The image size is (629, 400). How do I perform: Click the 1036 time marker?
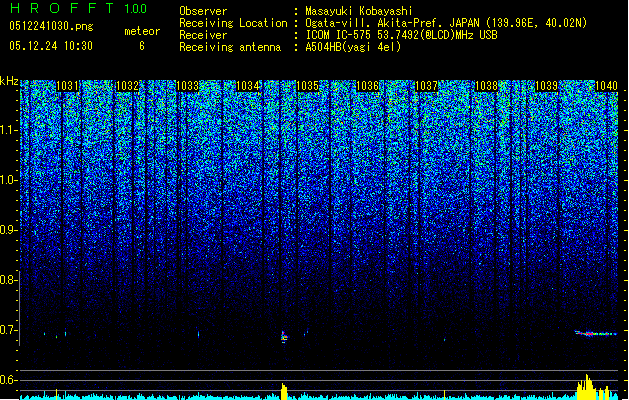point(367,86)
